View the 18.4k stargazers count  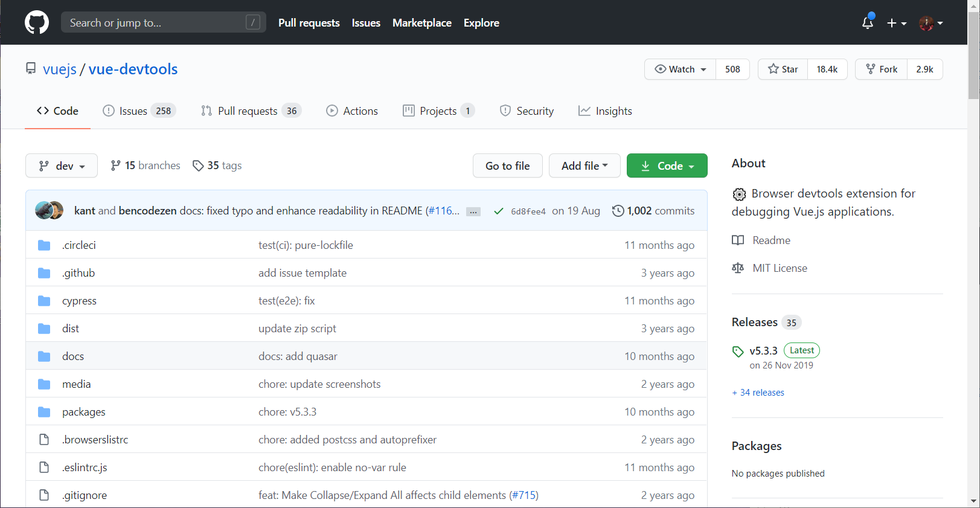tap(827, 69)
